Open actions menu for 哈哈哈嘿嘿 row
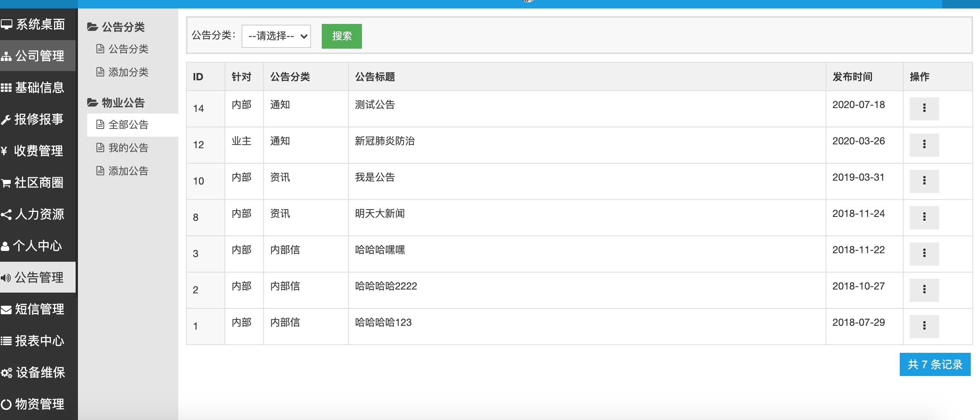The height and width of the screenshot is (420, 980). pos(924,253)
